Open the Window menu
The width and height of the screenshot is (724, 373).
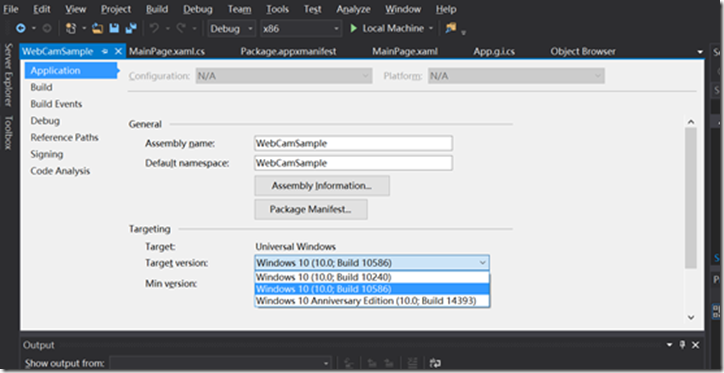403,9
